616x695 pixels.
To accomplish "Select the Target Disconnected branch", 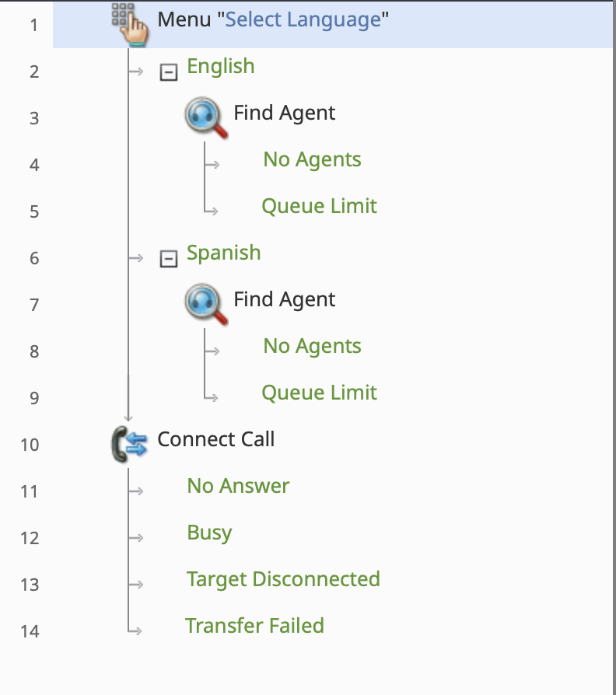I will click(x=283, y=580).
